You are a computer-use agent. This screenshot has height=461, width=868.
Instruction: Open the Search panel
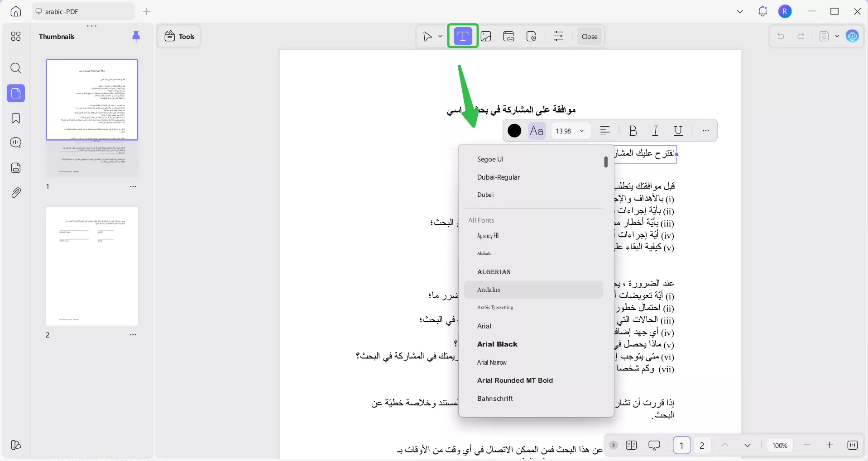(16, 68)
